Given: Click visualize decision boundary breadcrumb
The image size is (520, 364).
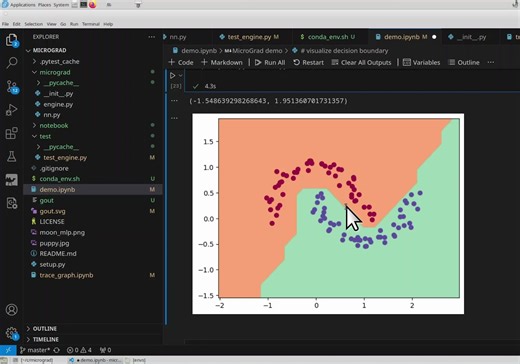Looking at the screenshot, I should pos(340,51).
